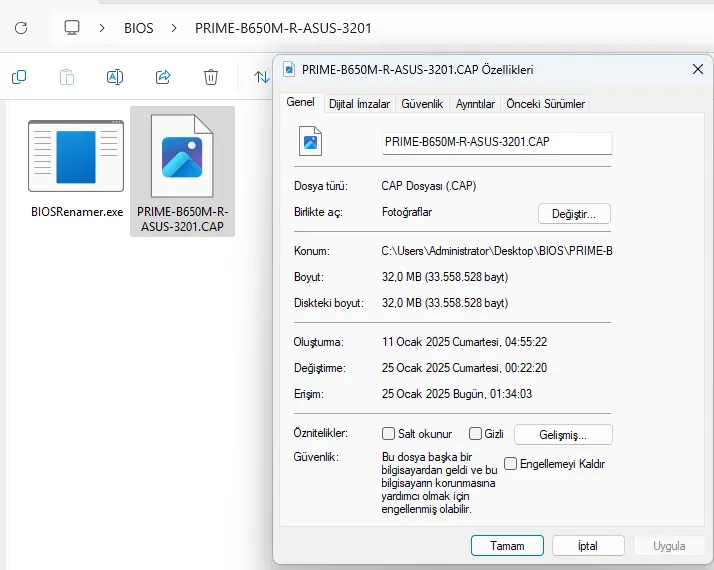Screen dimensions: 714x570
Task: Click the refresh icon in Explorer
Action: [x=21, y=28]
